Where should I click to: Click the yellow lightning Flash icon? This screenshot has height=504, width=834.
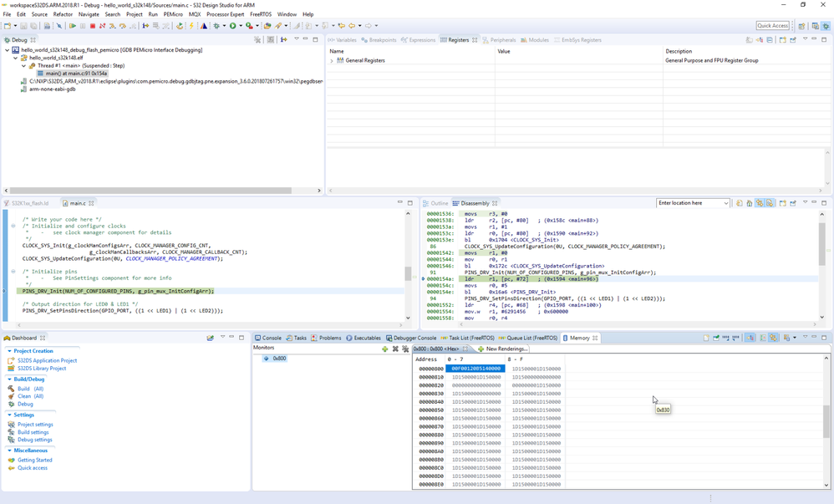click(191, 26)
